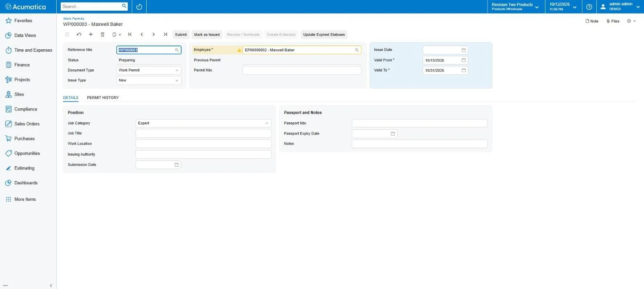This screenshot has height=289, width=644.
Task: Open the Passport Expiry Date calendar picker
Action: 393,133
